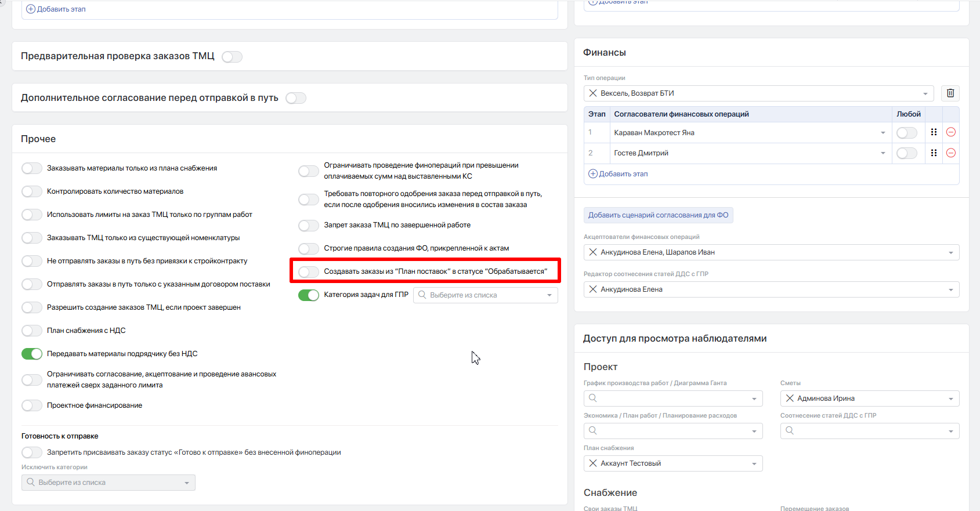Clear Анкудинова Елена, Шарапов Иван with X icon
The width and height of the screenshot is (980, 511).
(x=592, y=252)
